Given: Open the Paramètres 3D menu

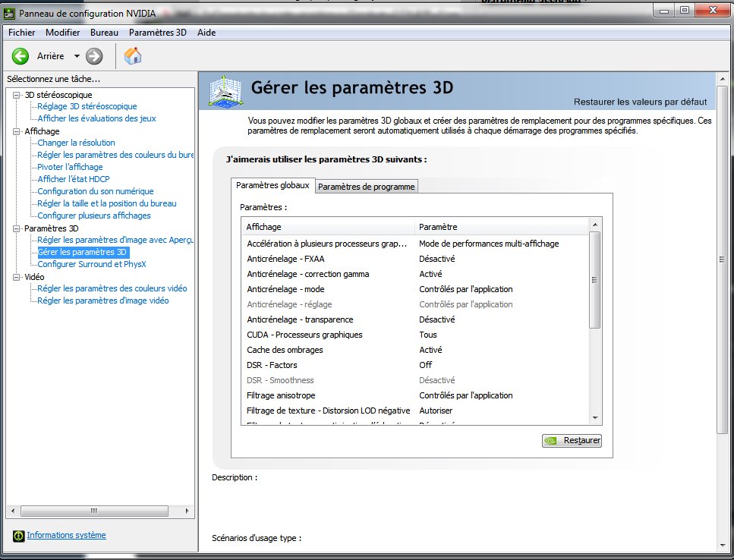Looking at the screenshot, I should (158, 33).
